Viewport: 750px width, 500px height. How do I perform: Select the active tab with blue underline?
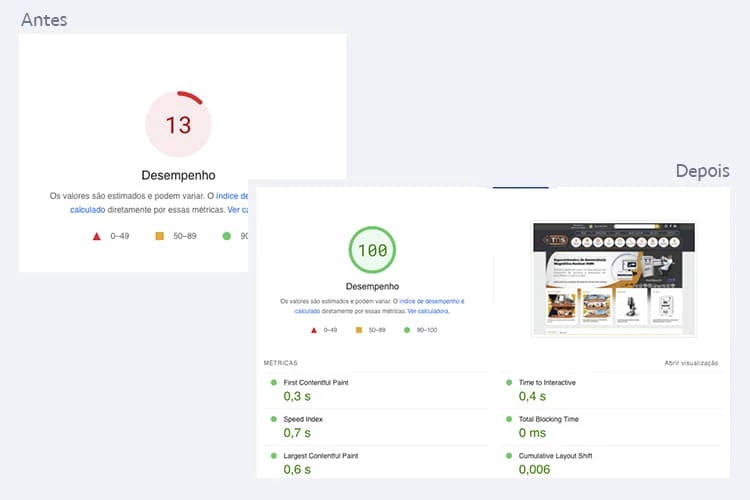(520, 186)
